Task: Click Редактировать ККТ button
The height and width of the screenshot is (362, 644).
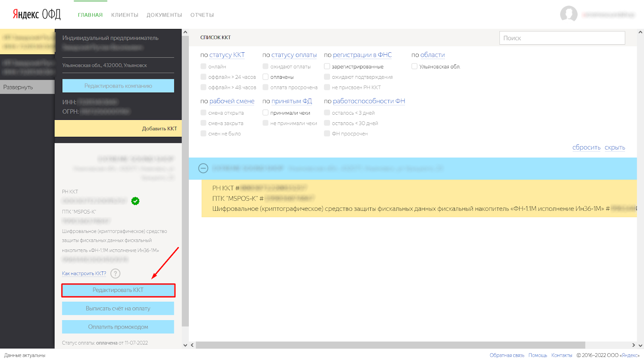Action: click(x=118, y=290)
